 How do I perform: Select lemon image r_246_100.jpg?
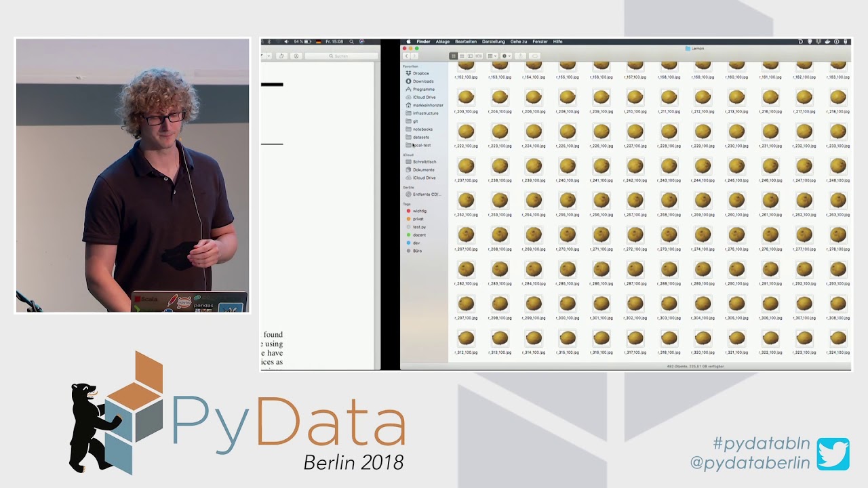(770, 166)
